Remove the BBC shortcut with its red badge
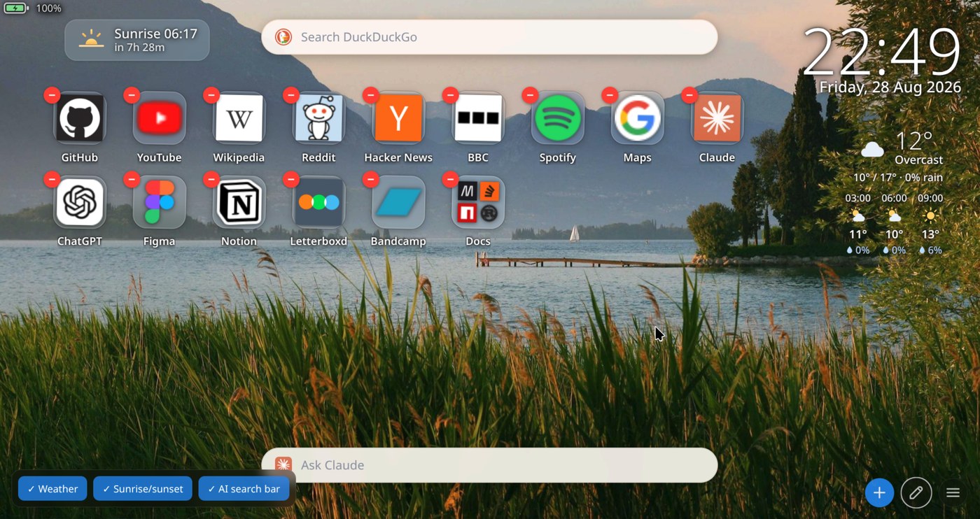Screen dimensions: 980x519 coord(451,95)
